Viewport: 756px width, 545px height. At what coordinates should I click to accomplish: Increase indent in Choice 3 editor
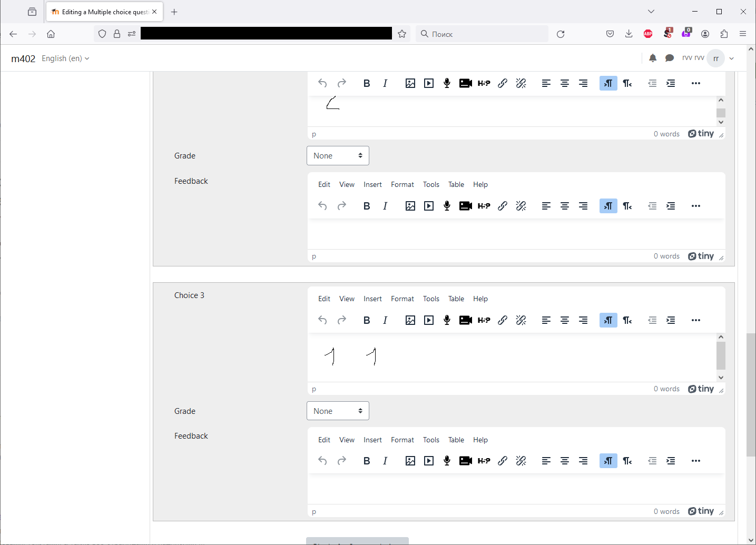[671, 320]
